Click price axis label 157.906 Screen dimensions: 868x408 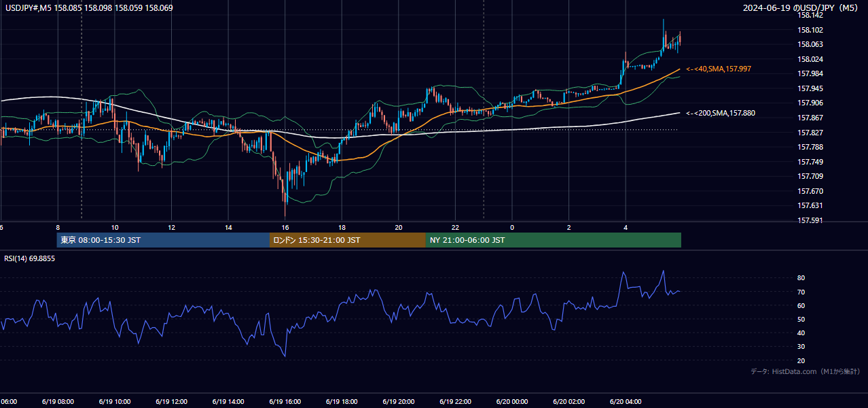pyautogui.click(x=810, y=103)
